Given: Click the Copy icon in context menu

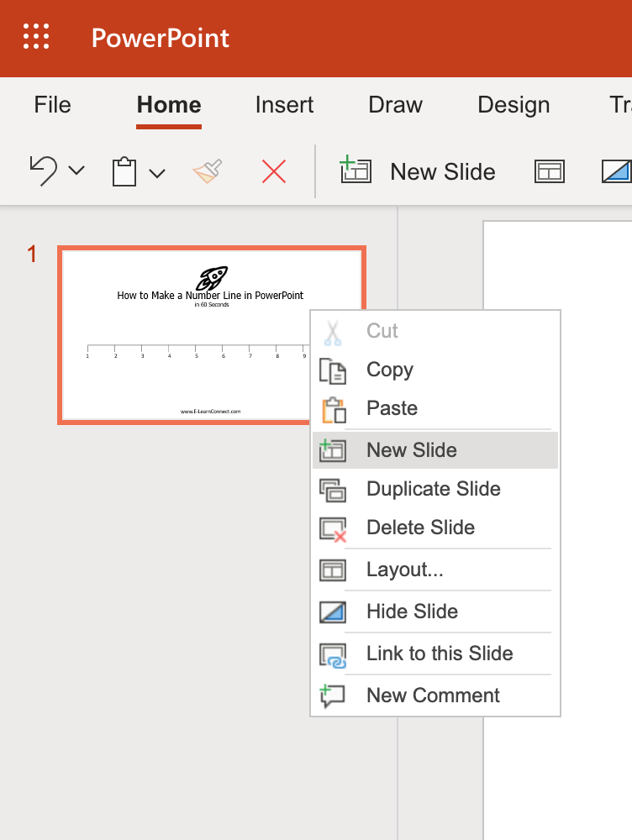Looking at the screenshot, I should tap(333, 372).
